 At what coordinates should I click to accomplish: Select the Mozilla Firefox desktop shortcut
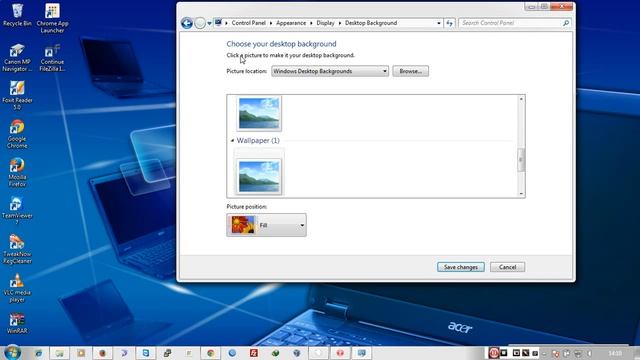17,172
